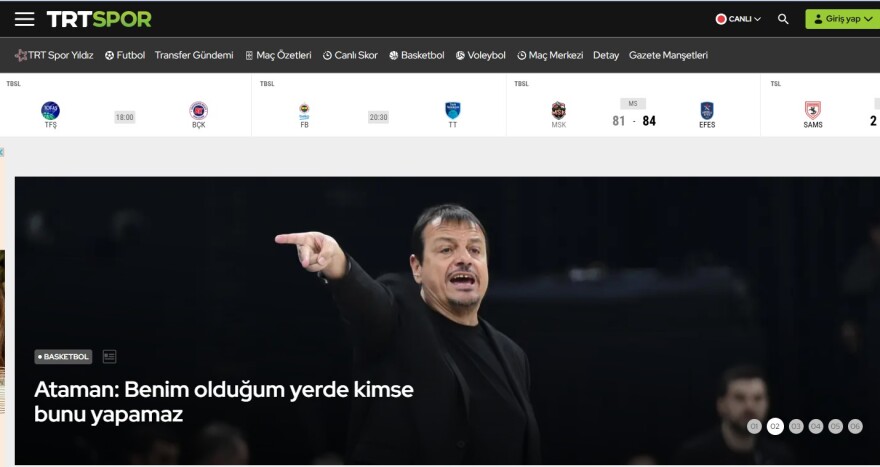Viewport: 880px width, 467px height.
Task: Open the Giriş yap login dropdown
Action: pos(842,19)
